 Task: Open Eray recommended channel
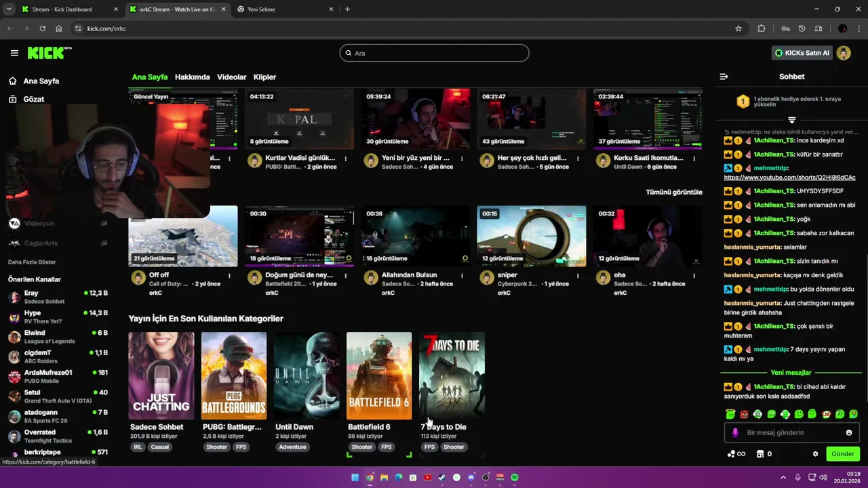(x=58, y=297)
